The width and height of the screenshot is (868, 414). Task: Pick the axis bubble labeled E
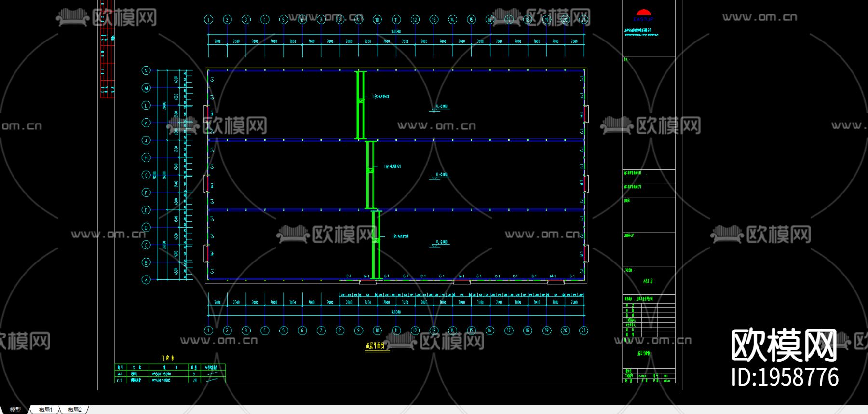(146, 210)
